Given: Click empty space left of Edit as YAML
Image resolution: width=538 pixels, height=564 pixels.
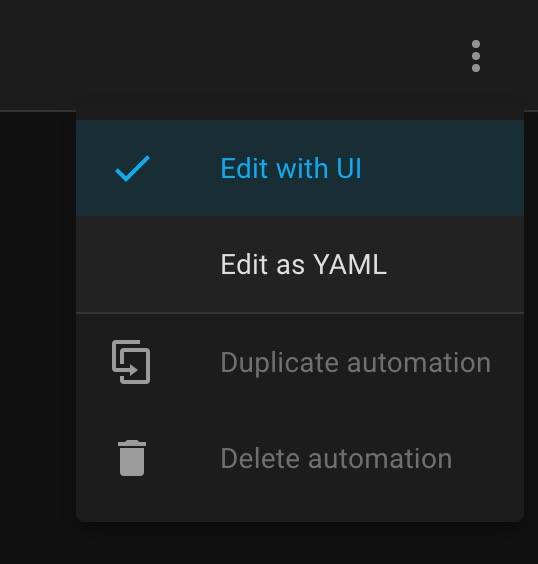Looking at the screenshot, I should point(144,264).
